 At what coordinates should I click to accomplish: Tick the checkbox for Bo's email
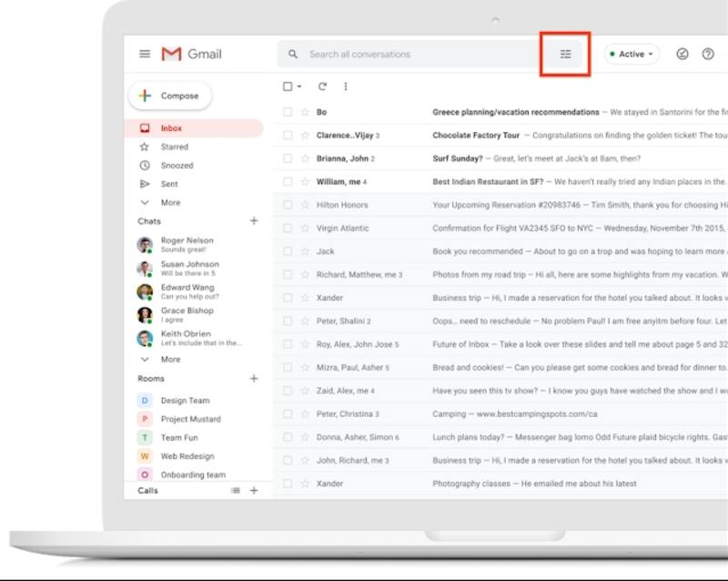tap(288, 112)
